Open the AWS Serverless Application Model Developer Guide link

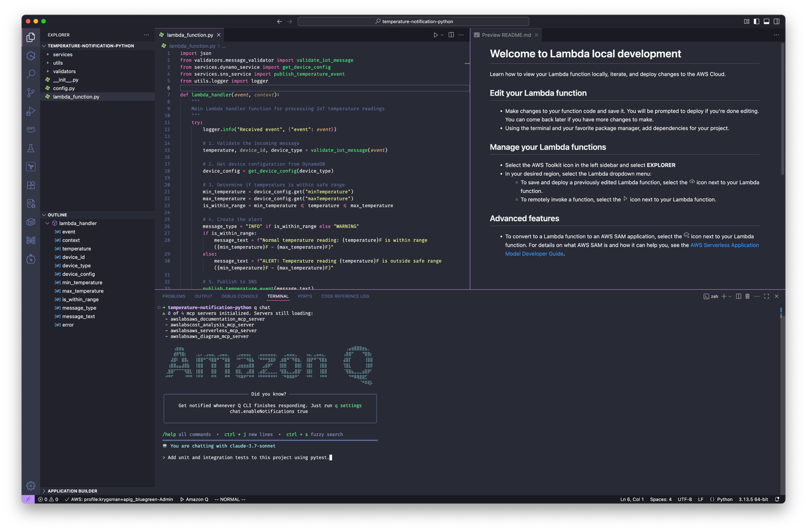[632, 250]
